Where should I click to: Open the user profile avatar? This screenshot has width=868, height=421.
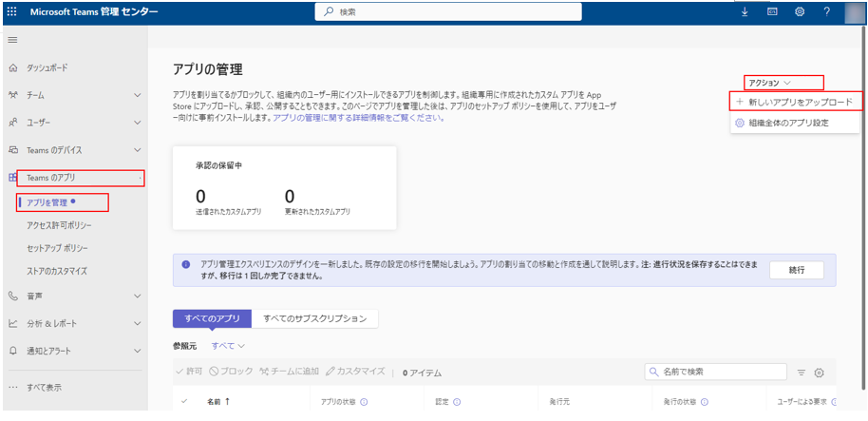click(854, 11)
